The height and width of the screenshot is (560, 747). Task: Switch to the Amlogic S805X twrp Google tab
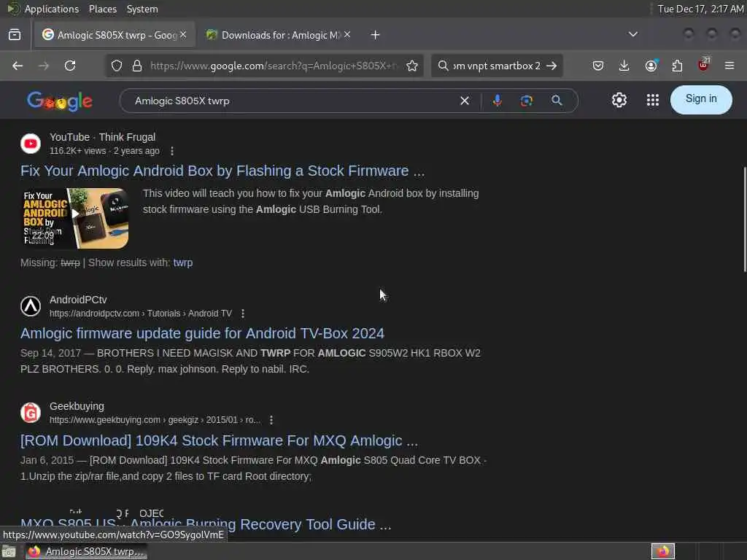point(115,35)
